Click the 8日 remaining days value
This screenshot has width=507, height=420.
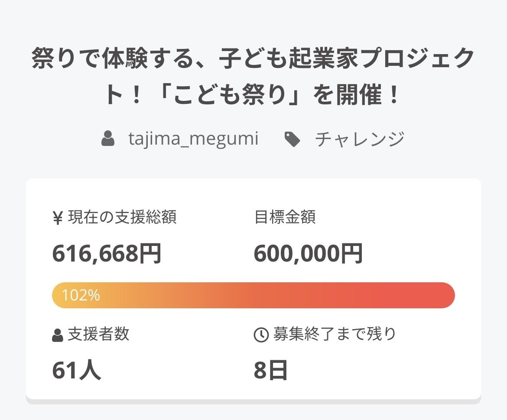click(x=271, y=371)
